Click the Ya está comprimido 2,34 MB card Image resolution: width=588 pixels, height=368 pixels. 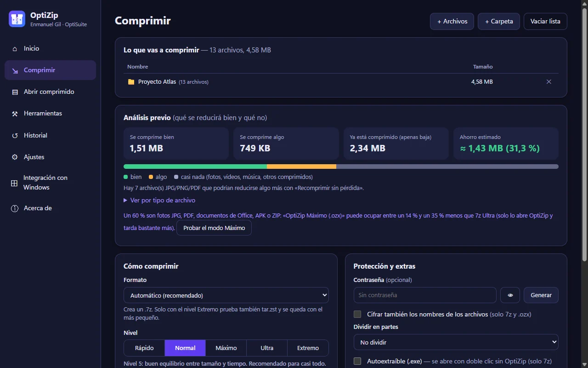click(396, 144)
